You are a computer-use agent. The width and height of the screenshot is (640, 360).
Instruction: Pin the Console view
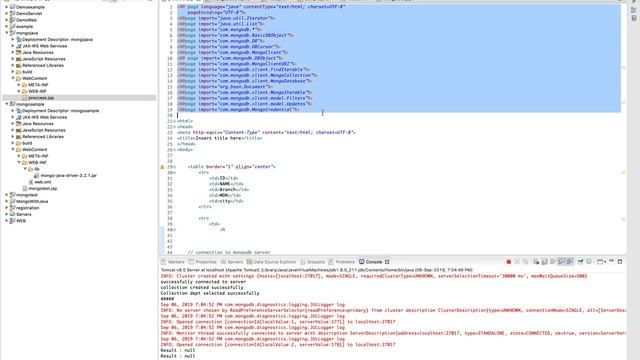coord(580,262)
